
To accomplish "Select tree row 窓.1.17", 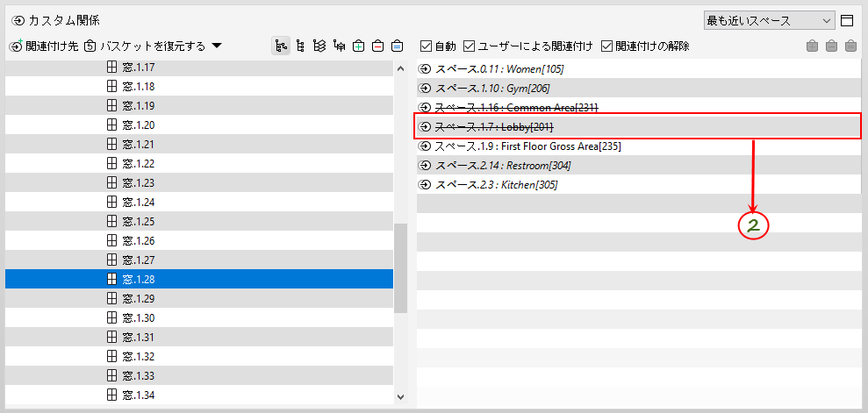I will (x=199, y=68).
